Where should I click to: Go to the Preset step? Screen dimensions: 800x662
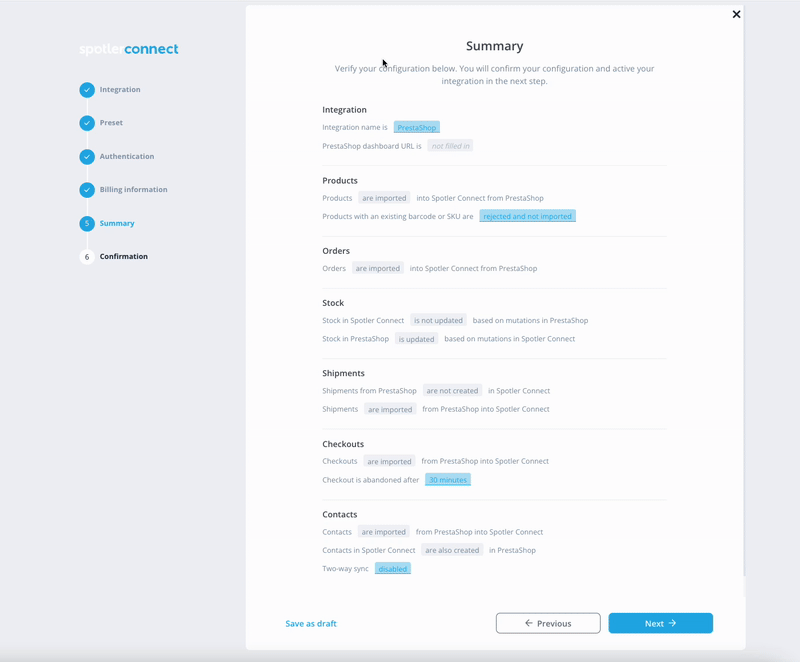[x=111, y=122]
